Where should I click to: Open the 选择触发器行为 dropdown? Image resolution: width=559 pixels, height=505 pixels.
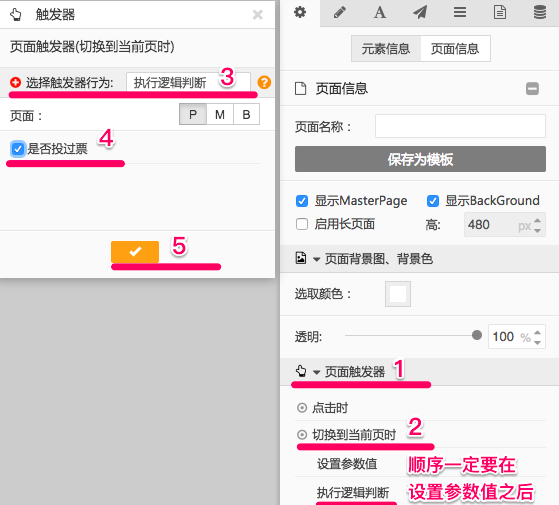(188, 83)
